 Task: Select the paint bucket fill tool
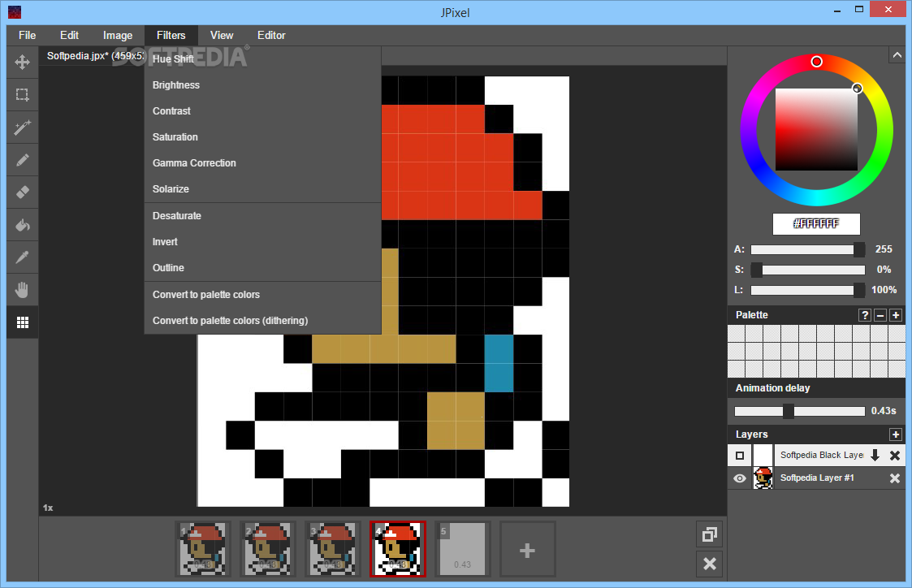point(23,224)
